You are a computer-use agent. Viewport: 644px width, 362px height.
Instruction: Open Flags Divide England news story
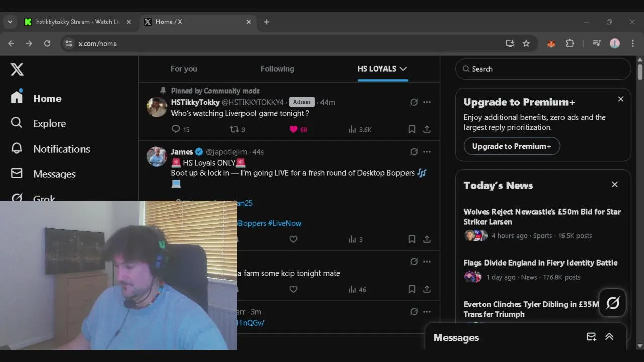coord(540,263)
